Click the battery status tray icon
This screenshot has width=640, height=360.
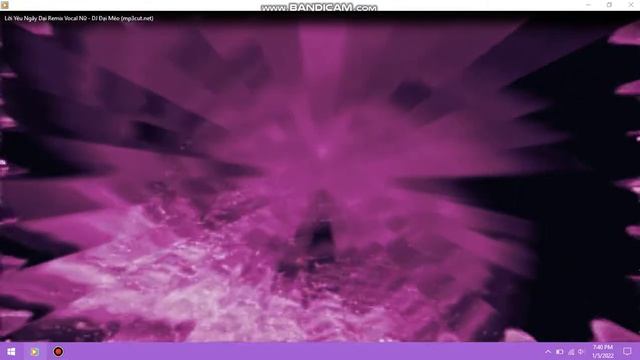560,351
